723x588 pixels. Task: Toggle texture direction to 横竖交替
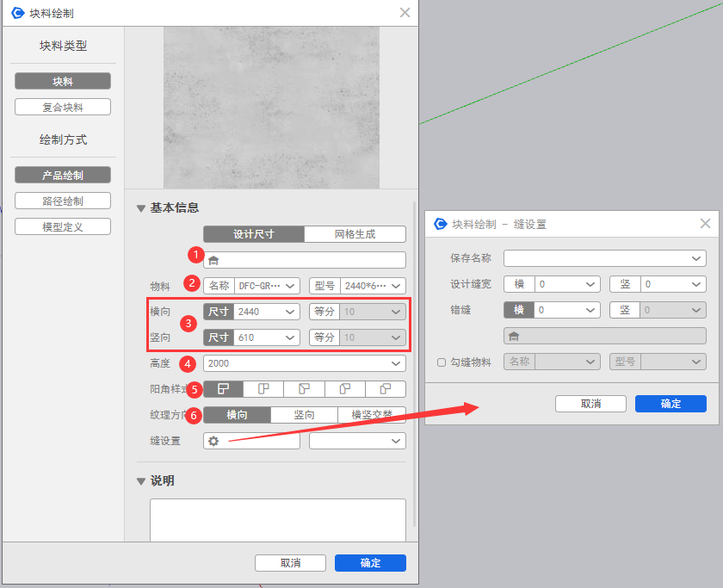(x=372, y=415)
